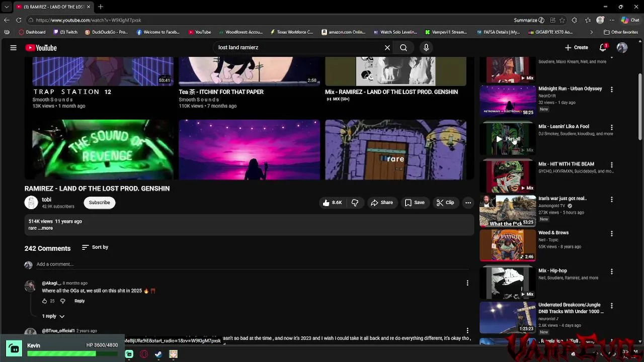Open menu for Iran's war just got real
Viewport: 644px width, 362px height.
click(x=612, y=200)
